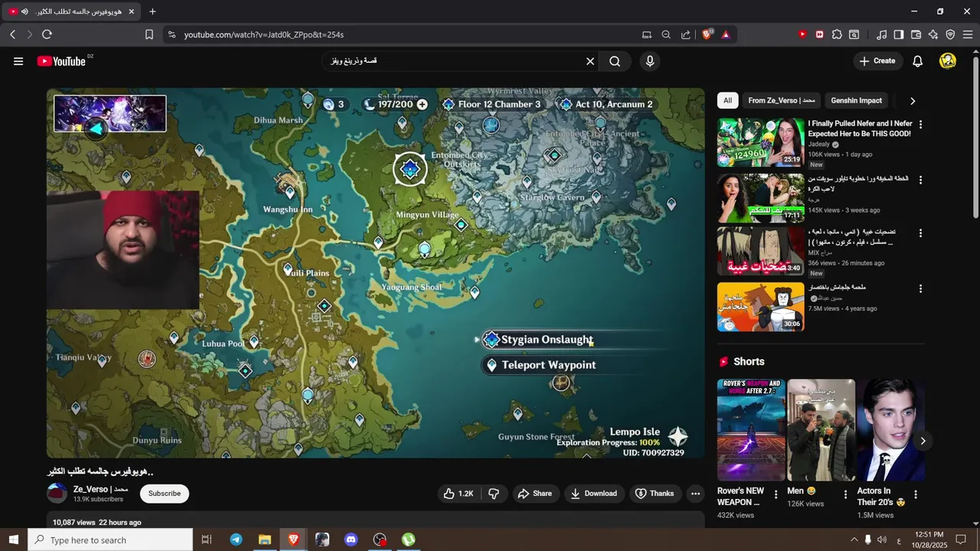Download the video
This screenshot has height=551, width=980.
click(x=594, y=494)
